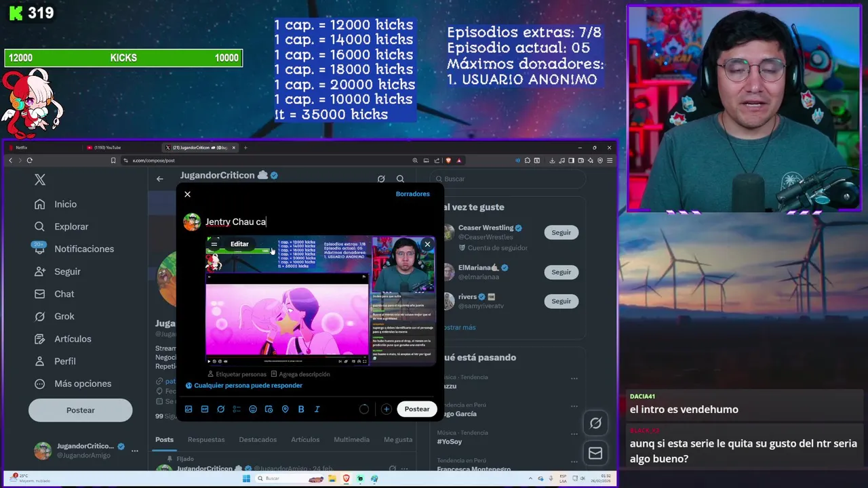Screen dimensions: 868x488
Task: Open a new browser tab with plus
Action: (x=245, y=147)
